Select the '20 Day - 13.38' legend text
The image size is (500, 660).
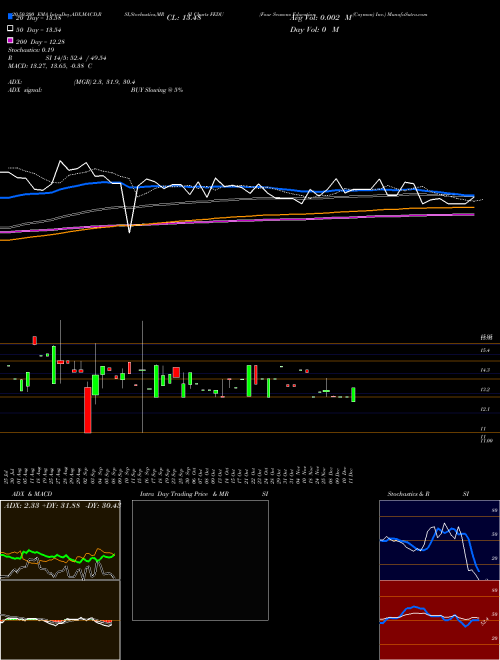coord(39,18)
